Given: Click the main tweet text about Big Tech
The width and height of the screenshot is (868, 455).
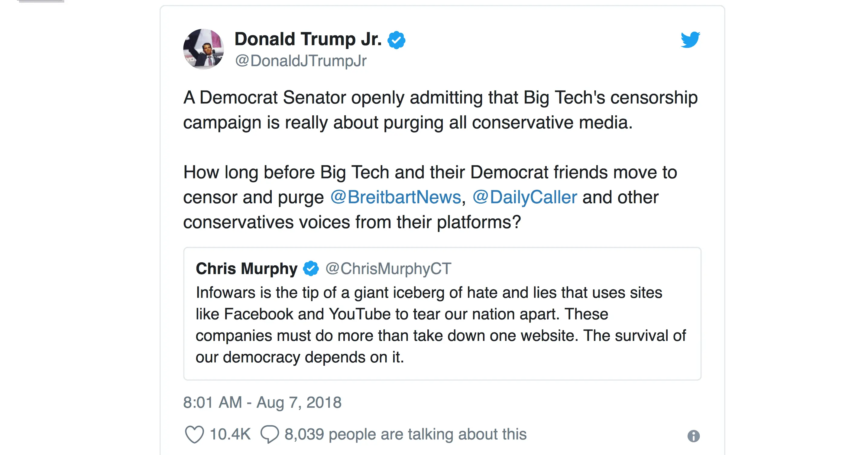Looking at the screenshot, I should (x=438, y=110).
